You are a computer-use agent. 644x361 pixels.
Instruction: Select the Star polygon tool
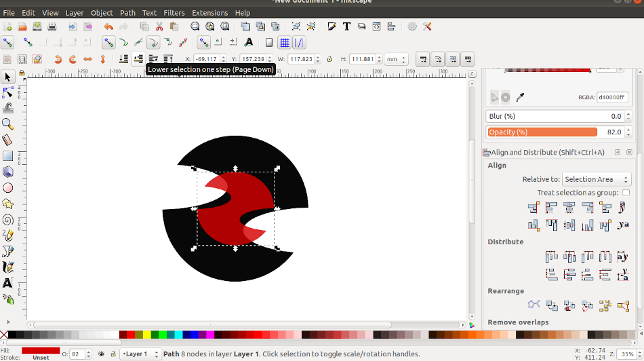coord(7,204)
